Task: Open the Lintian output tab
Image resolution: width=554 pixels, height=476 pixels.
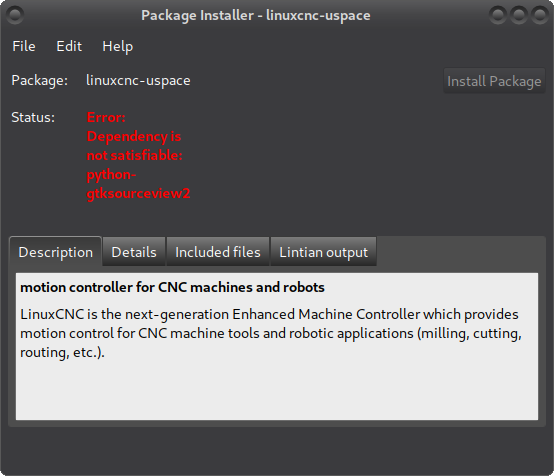Action: click(323, 252)
